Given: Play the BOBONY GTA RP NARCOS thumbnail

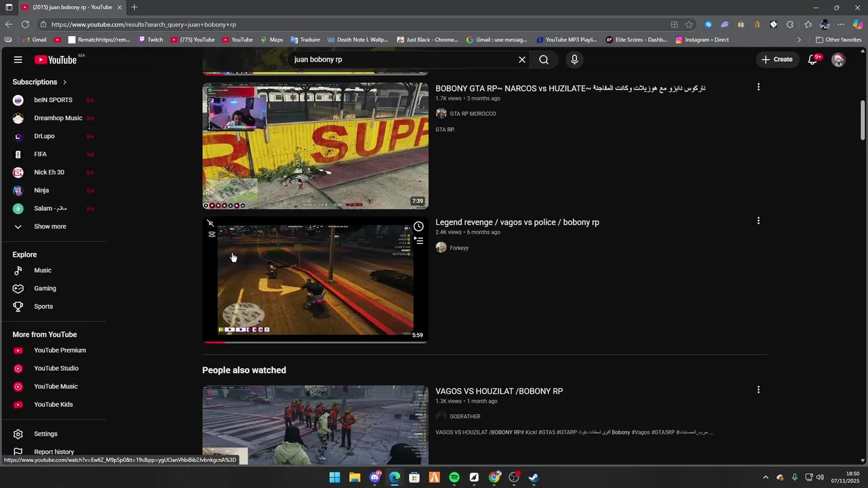Looking at the screenshot, I should (315, 146).
